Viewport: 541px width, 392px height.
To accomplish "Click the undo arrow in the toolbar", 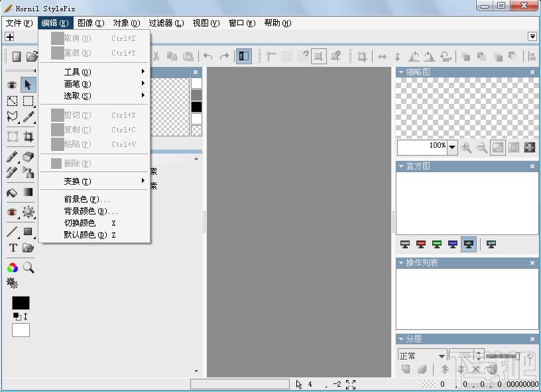I will [x=208, y=56].
